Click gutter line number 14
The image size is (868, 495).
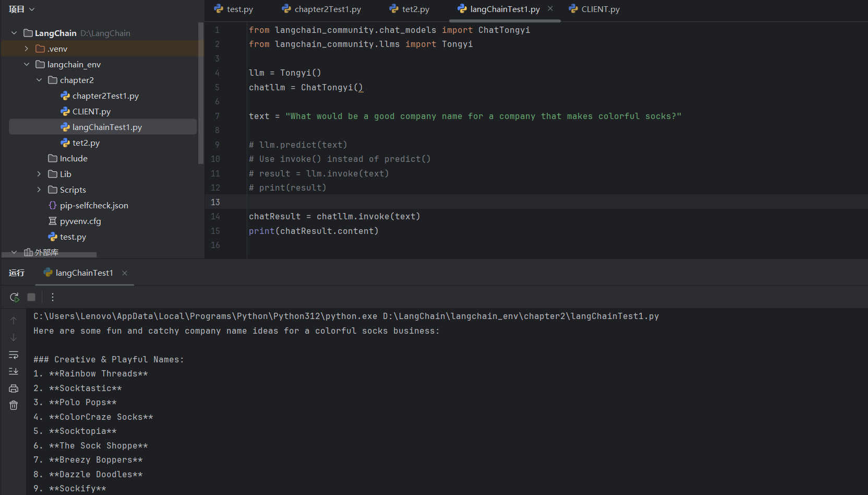(x=215, y=216)
